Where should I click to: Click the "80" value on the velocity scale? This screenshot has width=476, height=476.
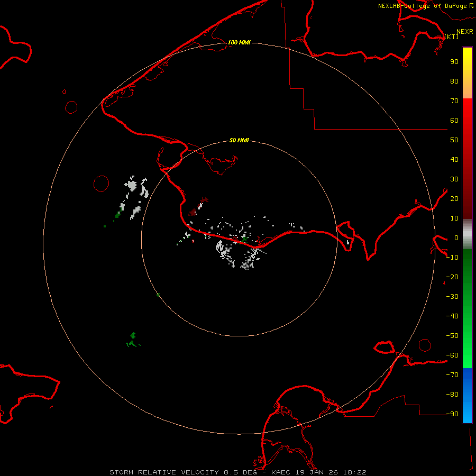(454, 81)
